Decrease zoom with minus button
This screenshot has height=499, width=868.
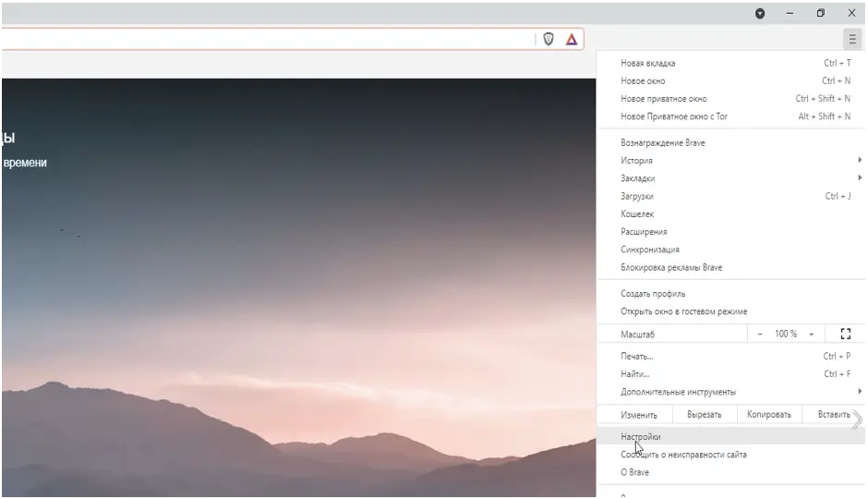point(760,334)
